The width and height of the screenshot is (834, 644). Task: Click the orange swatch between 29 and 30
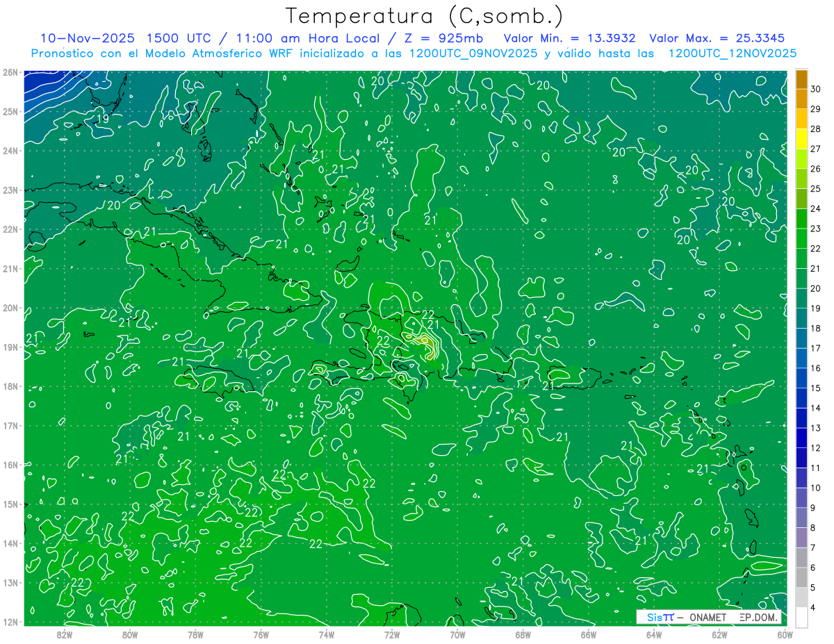[x=802, y=99]
